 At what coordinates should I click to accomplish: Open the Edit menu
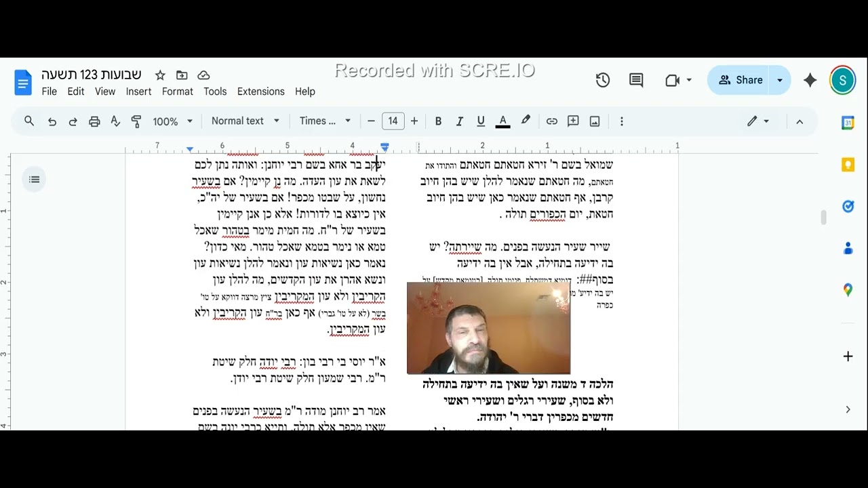pos(76,91)
